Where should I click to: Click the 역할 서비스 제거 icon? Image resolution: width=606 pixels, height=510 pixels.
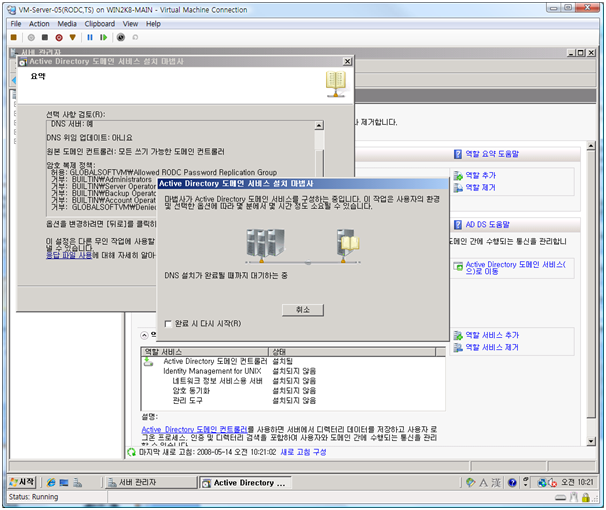[458, 348]
